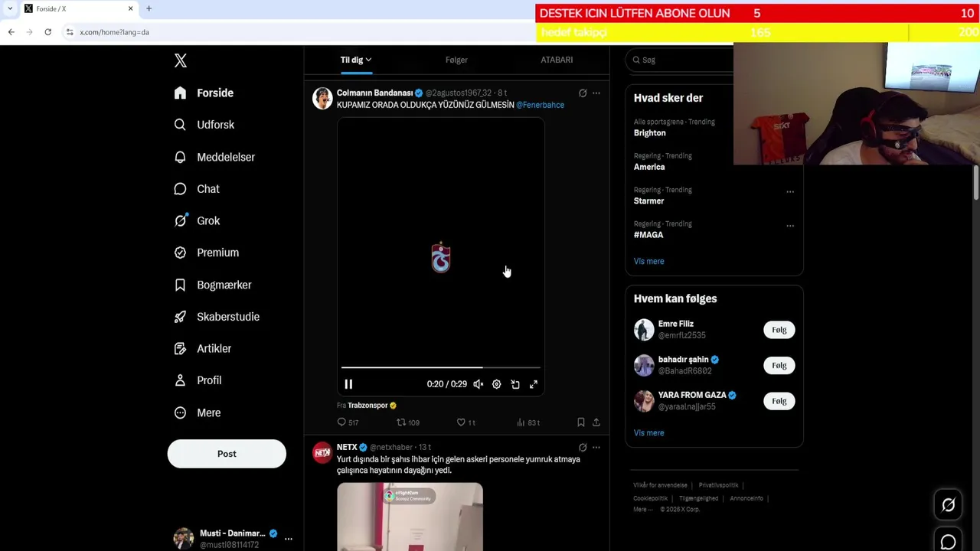This screenshot has height=551, width=980.
Task: Open Brighton trending topic
Action: [649, 133]
